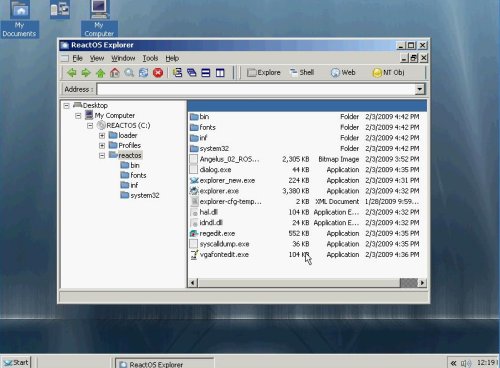The height and width of the screenshot is (368, 500).
Task: Click the explorer_new.exe file icon
Action: (x=194, y=180)
